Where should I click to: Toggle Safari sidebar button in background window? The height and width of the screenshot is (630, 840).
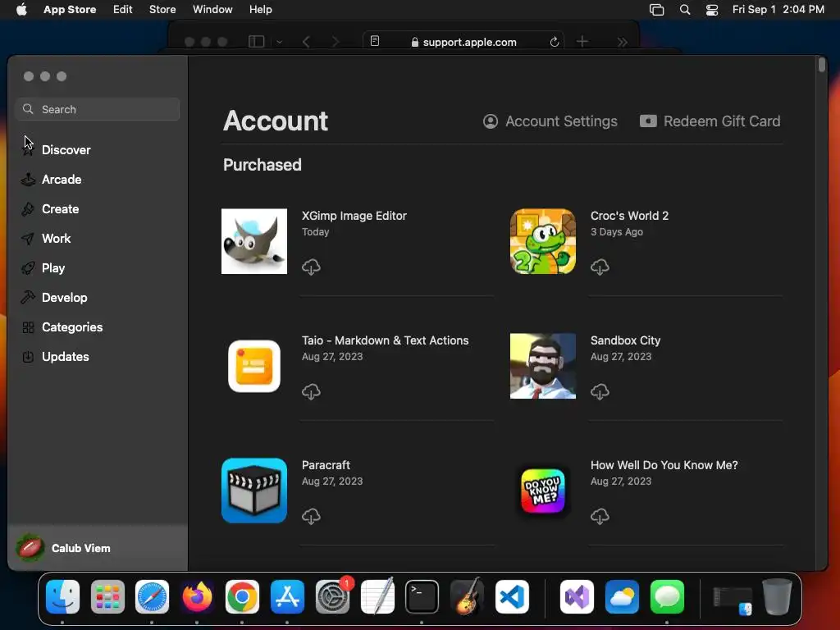[x=257, y=41]
